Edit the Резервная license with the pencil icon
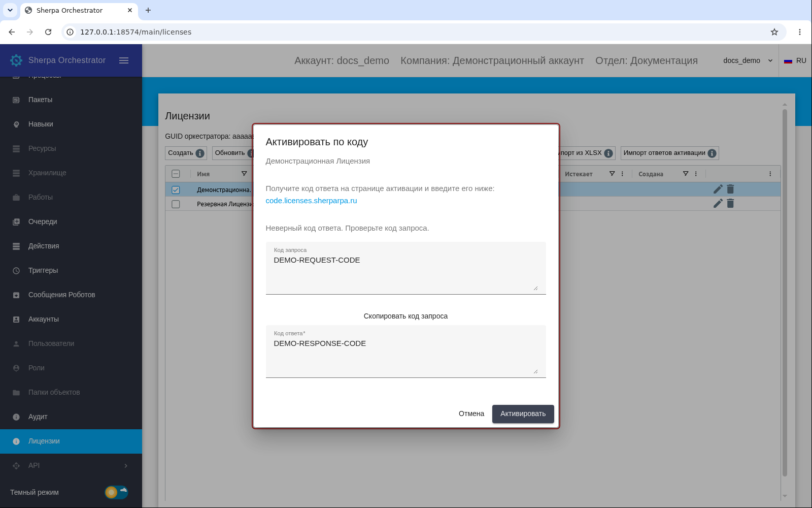This screenshot has width=812, height=508. coord(718,203)
